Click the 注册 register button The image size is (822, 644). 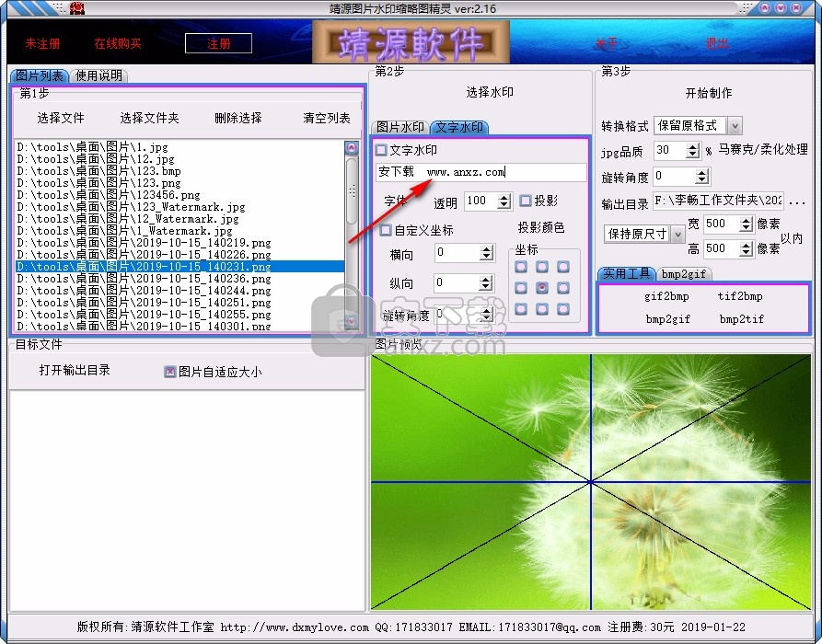pyautogui.click(x=218, y=43)
